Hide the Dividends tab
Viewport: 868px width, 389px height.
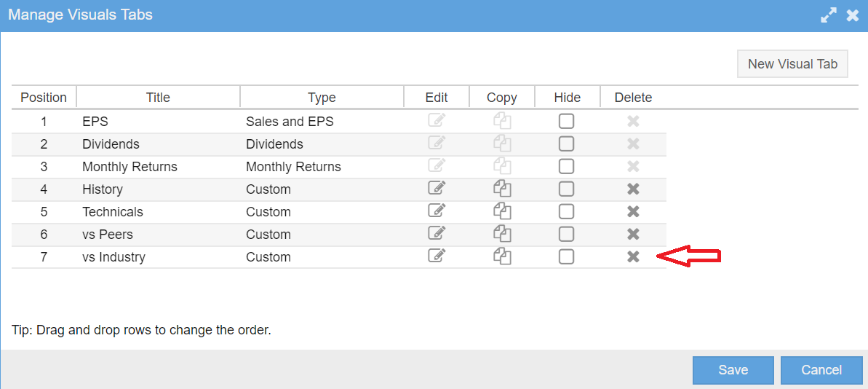[566, 144]
